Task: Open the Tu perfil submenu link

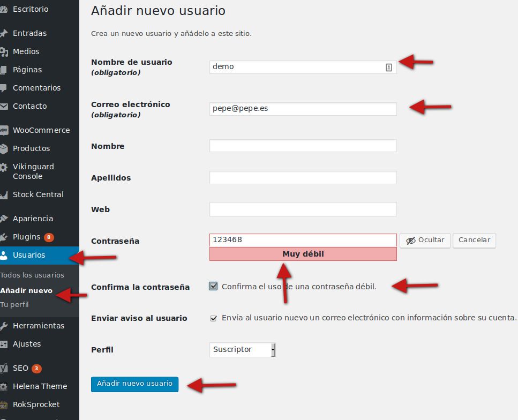Action: [14, 305]
